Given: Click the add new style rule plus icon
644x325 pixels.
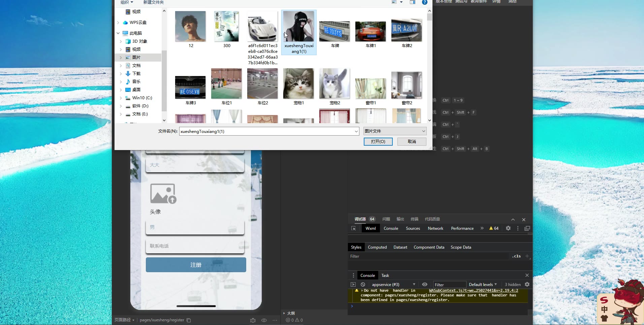Looking at the screenshot, I should pos(527,256).
